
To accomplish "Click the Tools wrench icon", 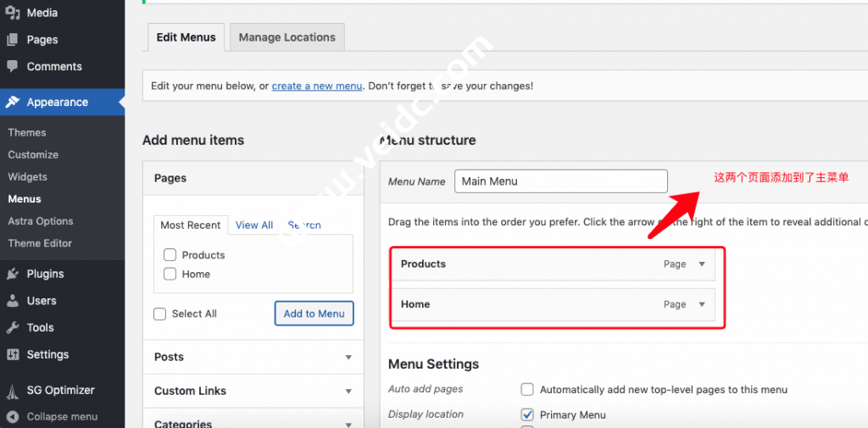I will [13, 328].
